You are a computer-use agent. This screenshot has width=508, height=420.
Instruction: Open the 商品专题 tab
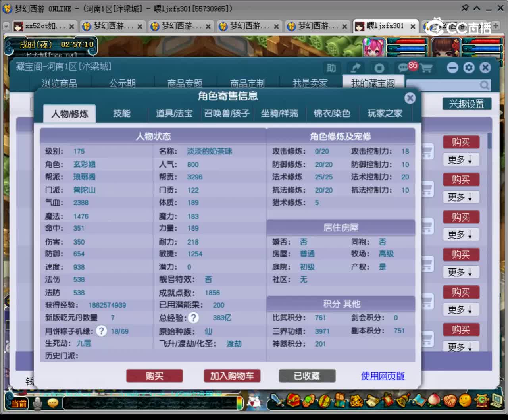click(185, 83)
